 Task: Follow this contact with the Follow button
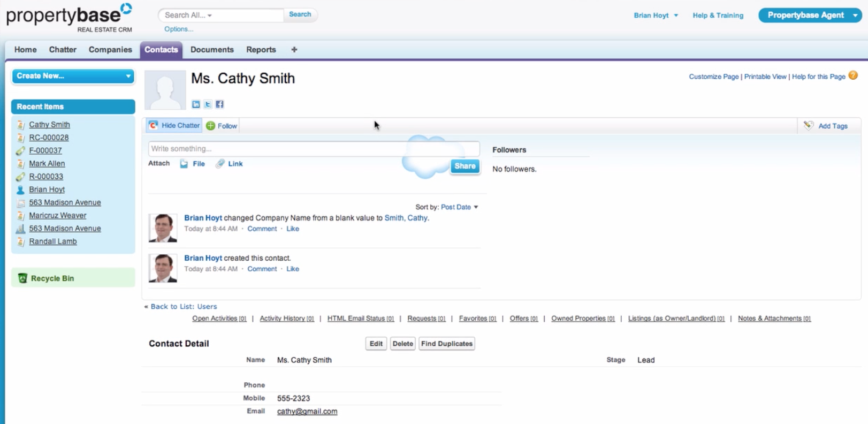(x=222, y=126)
